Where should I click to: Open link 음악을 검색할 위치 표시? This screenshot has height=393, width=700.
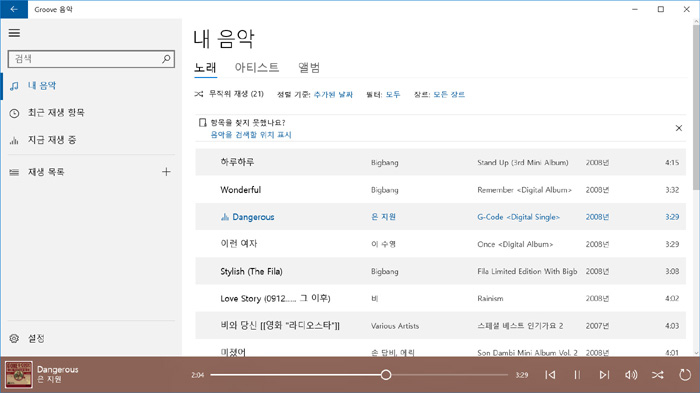point(251,134)
